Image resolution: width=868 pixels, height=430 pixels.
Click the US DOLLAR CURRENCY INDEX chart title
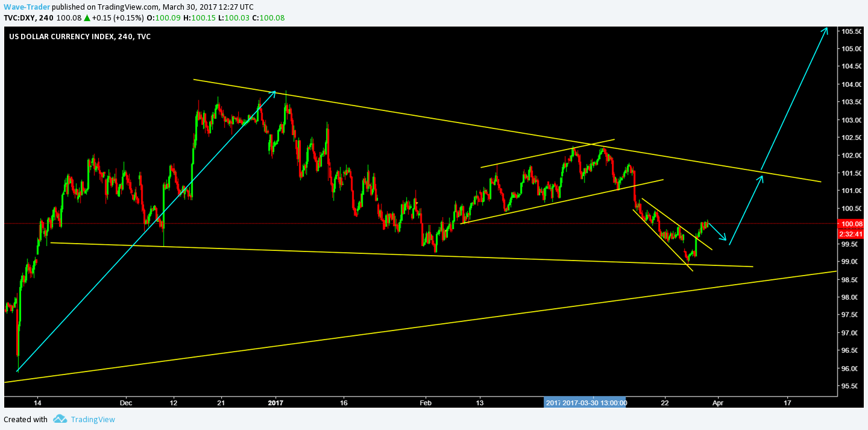(80, 37)
